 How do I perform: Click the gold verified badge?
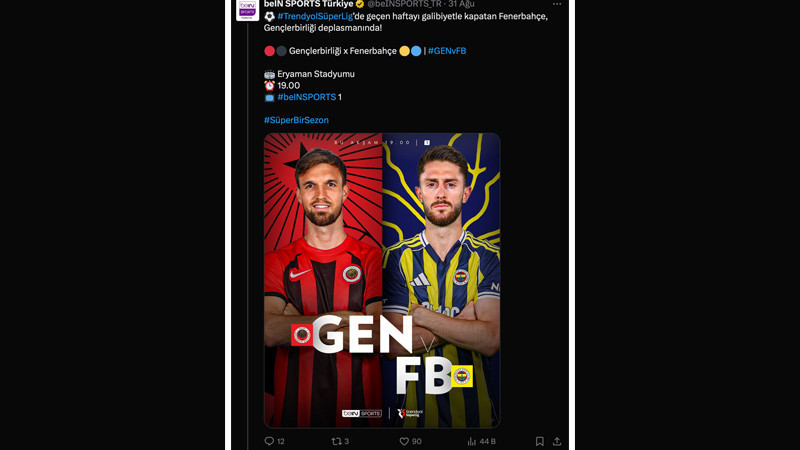tap(360, 4)
